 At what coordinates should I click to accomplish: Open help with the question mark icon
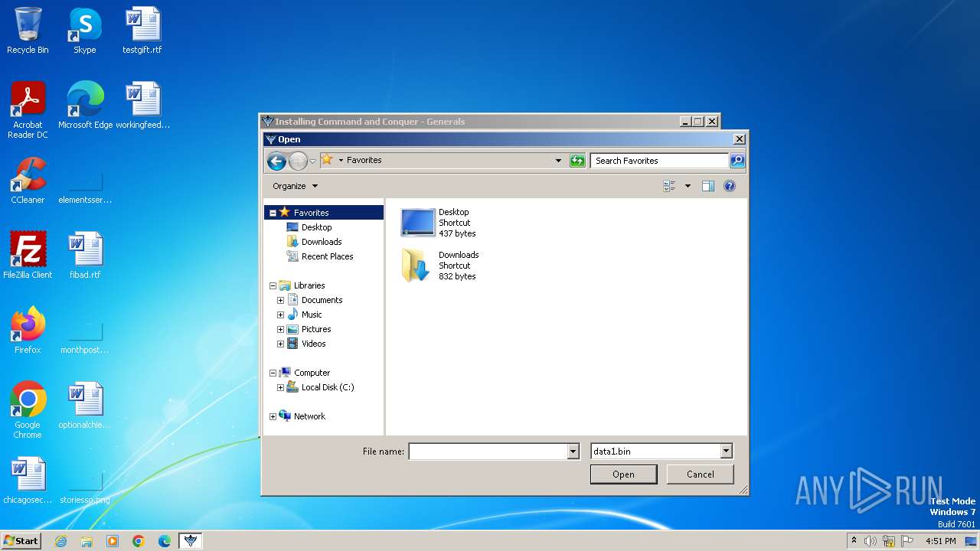[730, 186]
